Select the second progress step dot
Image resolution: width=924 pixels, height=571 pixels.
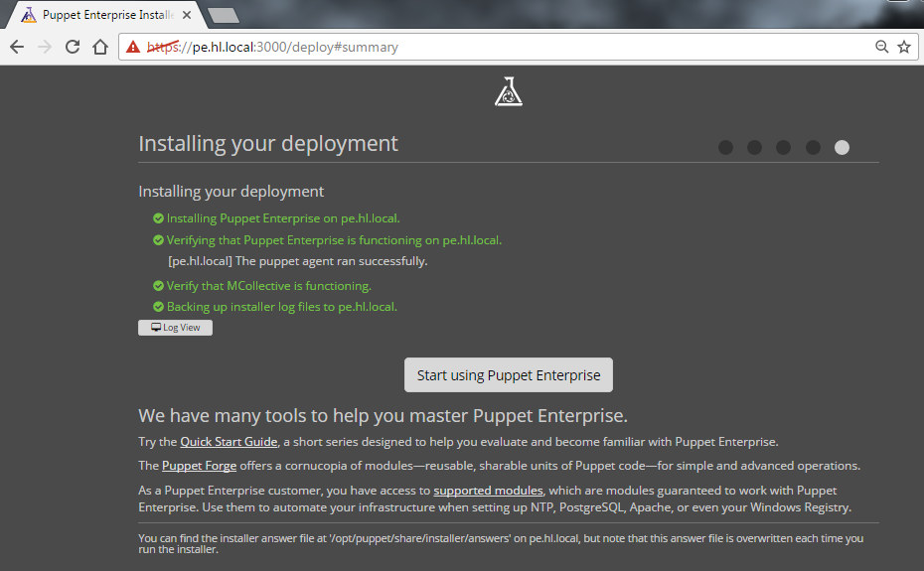tap(754, 147)
